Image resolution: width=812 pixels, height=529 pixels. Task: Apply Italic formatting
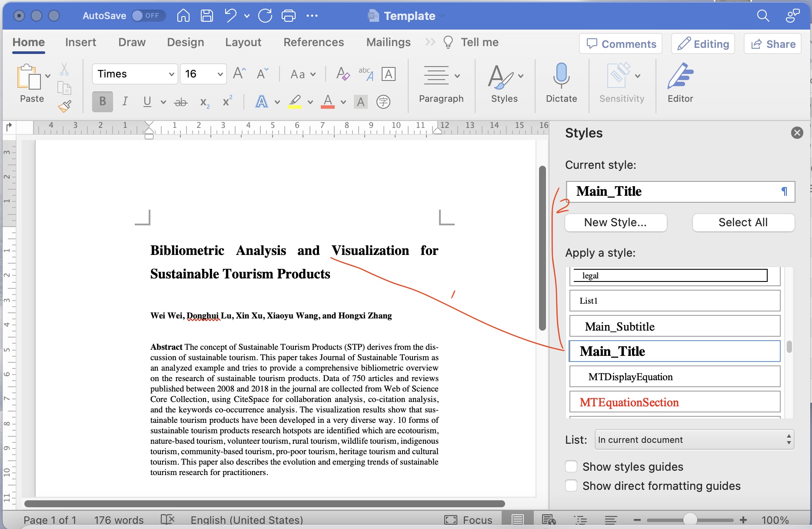click(125, 102)
